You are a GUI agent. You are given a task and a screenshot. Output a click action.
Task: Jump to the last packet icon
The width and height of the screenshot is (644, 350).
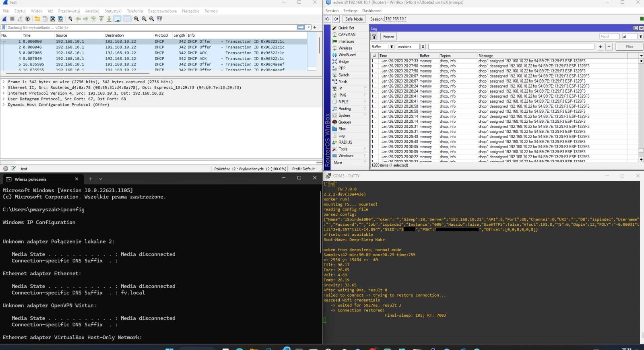coord(109,19)
